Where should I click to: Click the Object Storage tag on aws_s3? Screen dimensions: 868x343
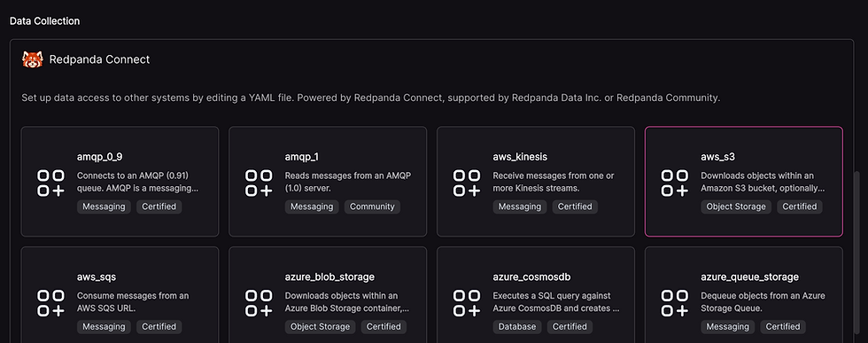tap(736, 207)
